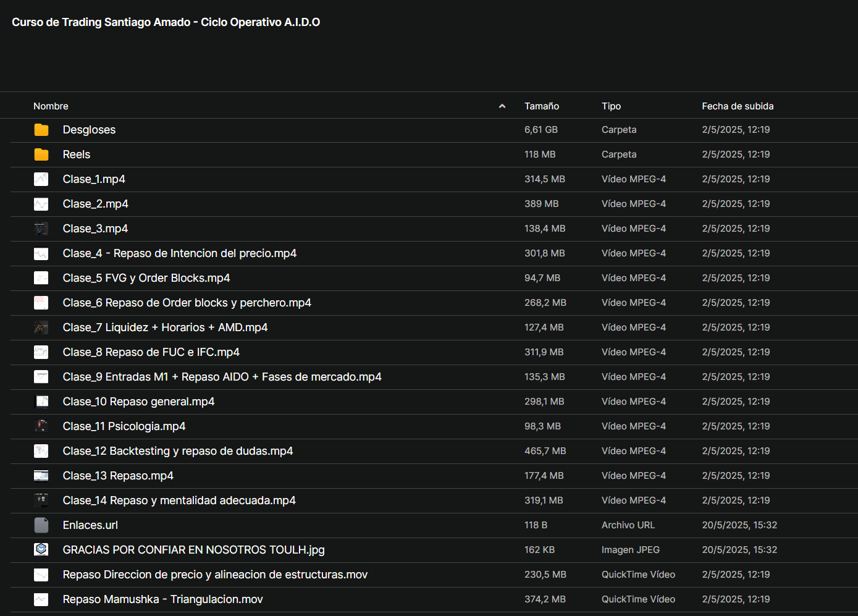Click the 118 MB size of Reels
Screen dimensions: 858x616
[x=540, y=154]
